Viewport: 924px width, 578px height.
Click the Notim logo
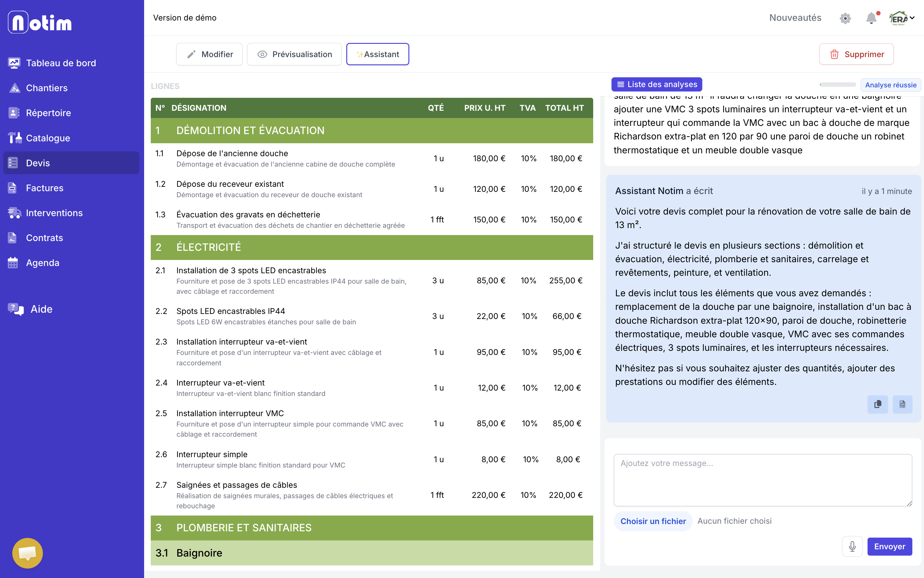pyautogui.click(x=40, y=22)
